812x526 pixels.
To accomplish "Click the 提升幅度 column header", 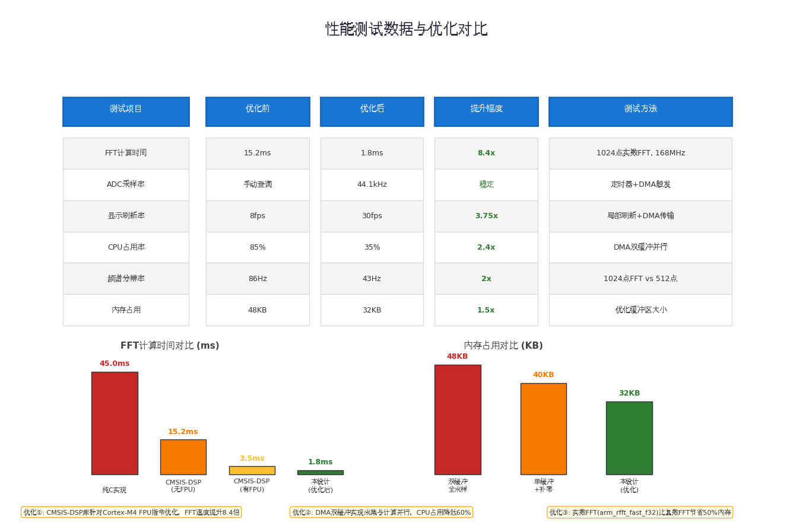I will pos(486,111).
